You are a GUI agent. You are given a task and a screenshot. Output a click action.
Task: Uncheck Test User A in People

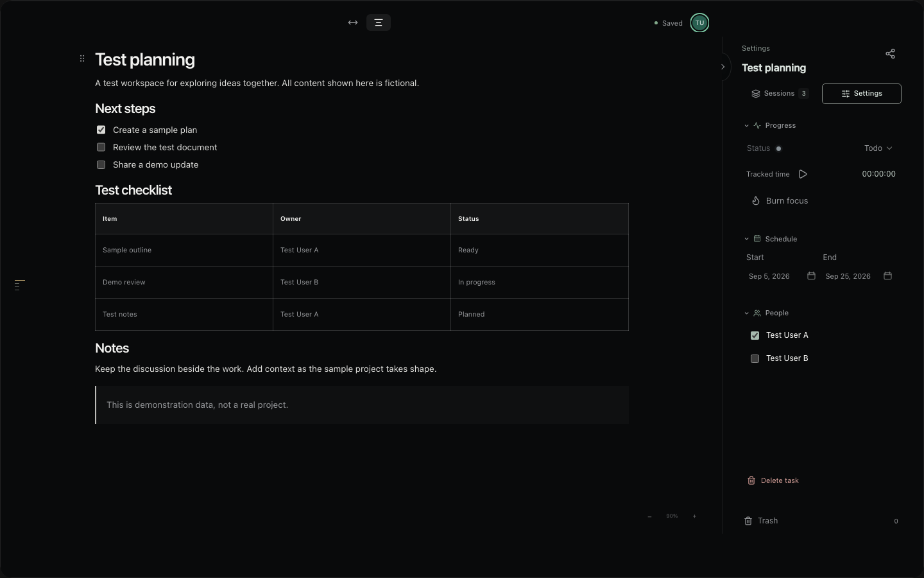tap(755, 335)
